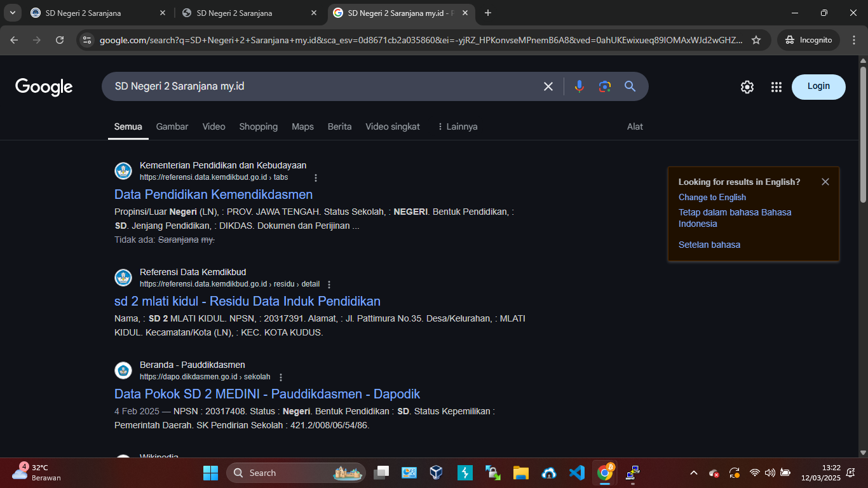Select the Semua results tab
Screen dimensions: 868x488
pos(128,126)
